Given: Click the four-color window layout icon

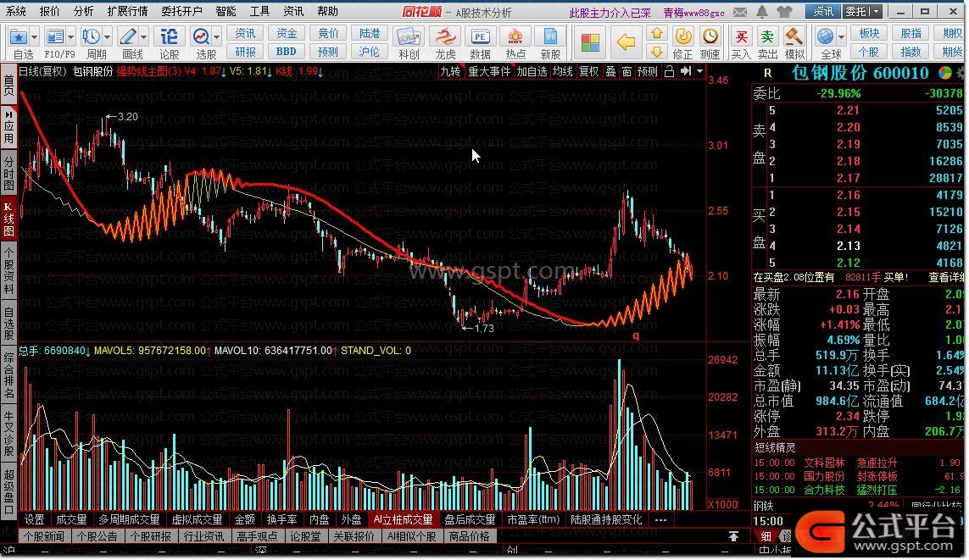Looking at the screenshot, I should [590, 42].
